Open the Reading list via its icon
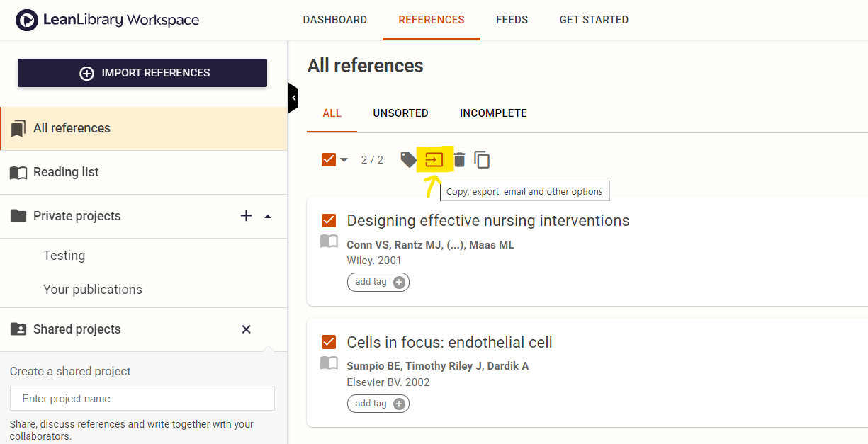Image resolution: width=868 pixels, height=444 pixels. pos(19,171)
